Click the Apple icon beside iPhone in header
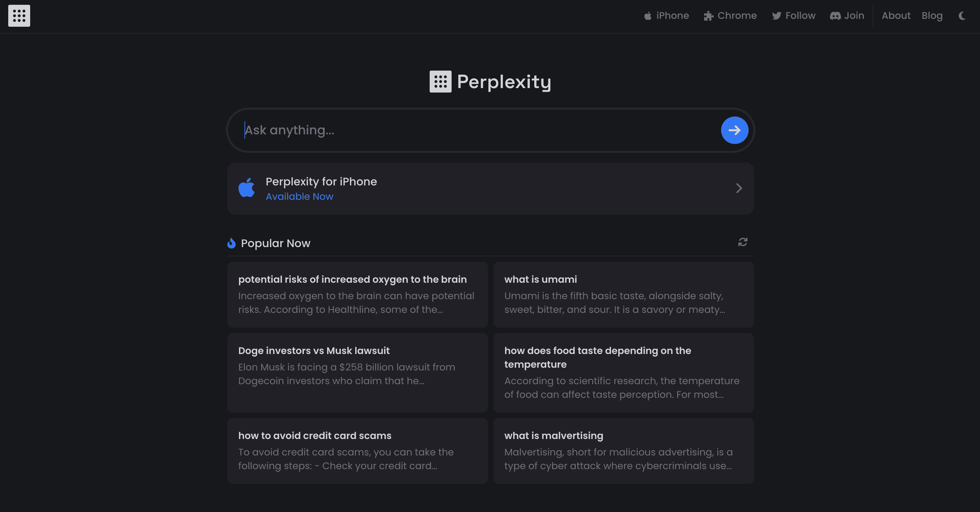 (647, 16)
